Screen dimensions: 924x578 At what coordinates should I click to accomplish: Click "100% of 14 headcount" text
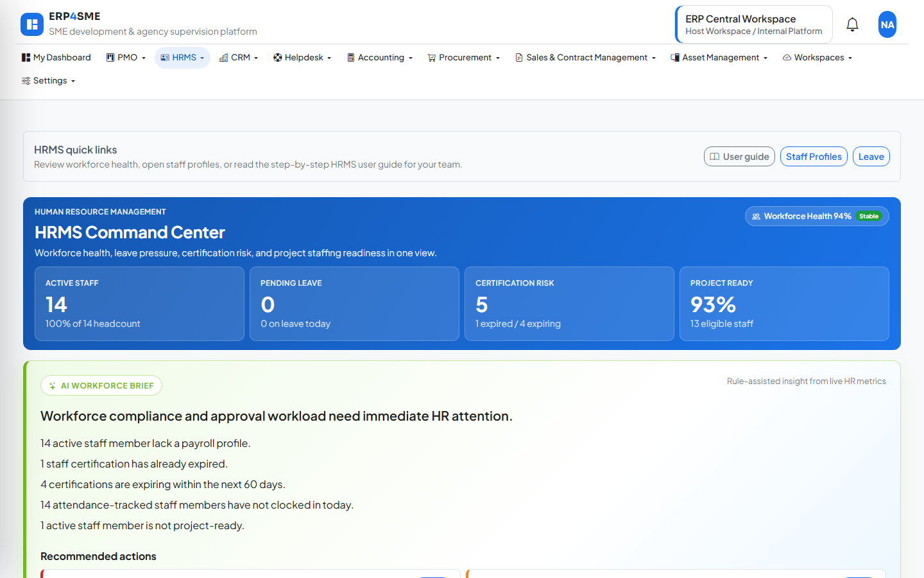pos(92,324)
